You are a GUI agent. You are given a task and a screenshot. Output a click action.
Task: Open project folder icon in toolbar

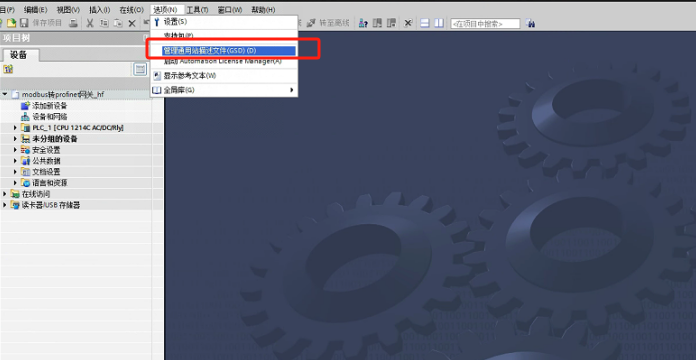click(x=11, y=23)
